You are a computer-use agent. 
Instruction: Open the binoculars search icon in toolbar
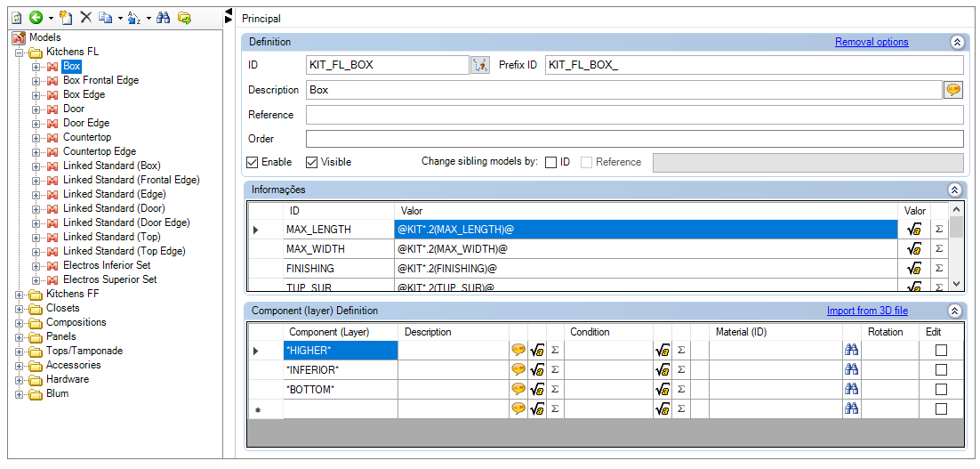(163, 18)
